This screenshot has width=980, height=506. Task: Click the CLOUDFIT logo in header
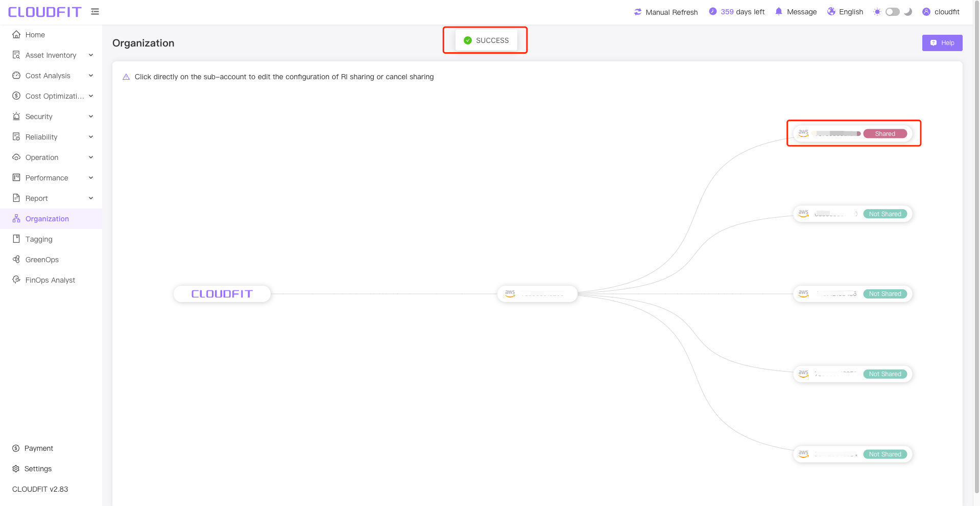(x=45, y=12)
